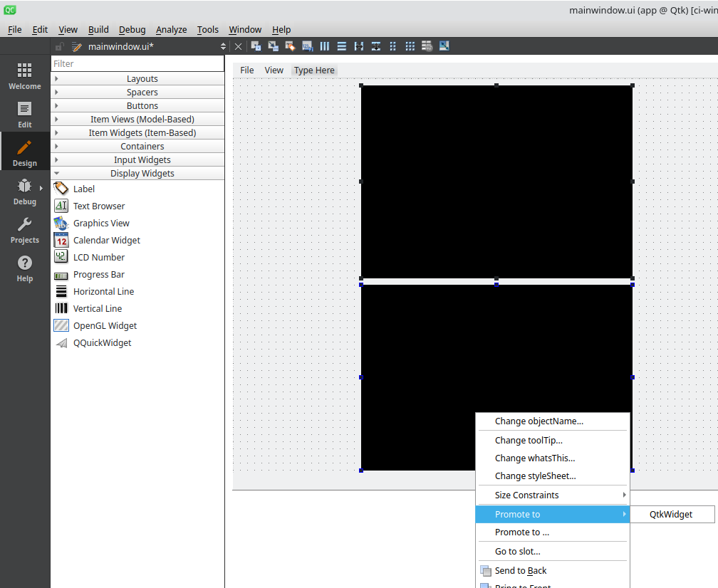The height and width of the screenshot is (588, 718).
Task: Open the Build menu in menu bar
Action: (x=98, y=29)
